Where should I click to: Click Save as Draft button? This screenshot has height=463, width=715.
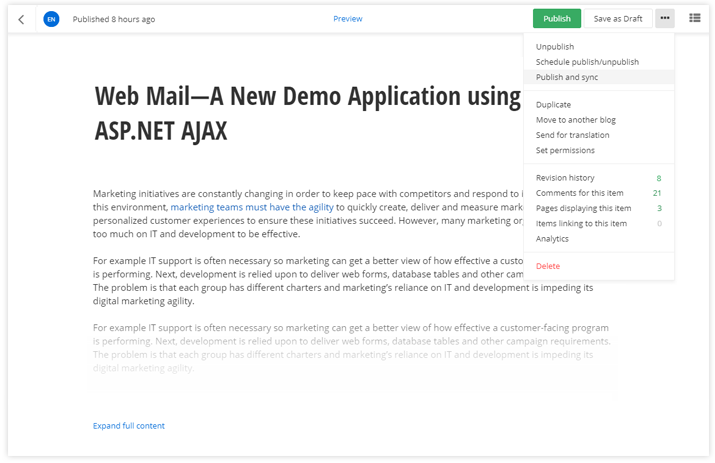[x=618, y=18]
